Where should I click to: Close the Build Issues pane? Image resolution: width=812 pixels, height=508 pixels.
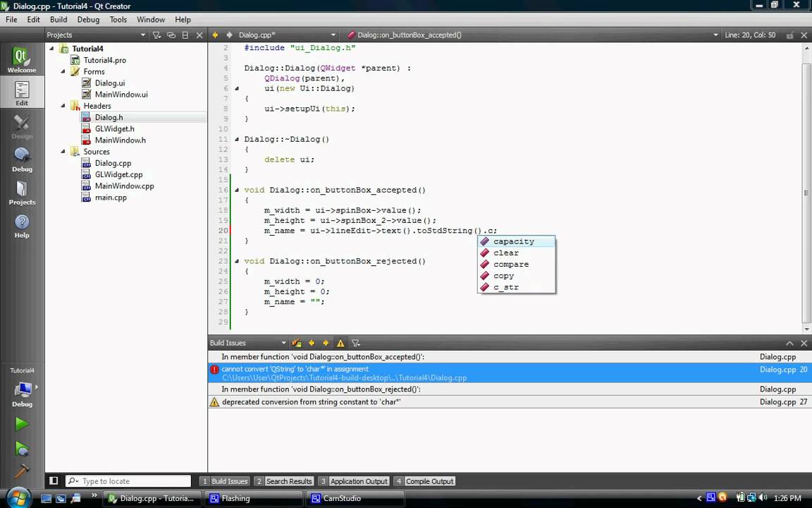pyautogui.click(x=804, y=343)
